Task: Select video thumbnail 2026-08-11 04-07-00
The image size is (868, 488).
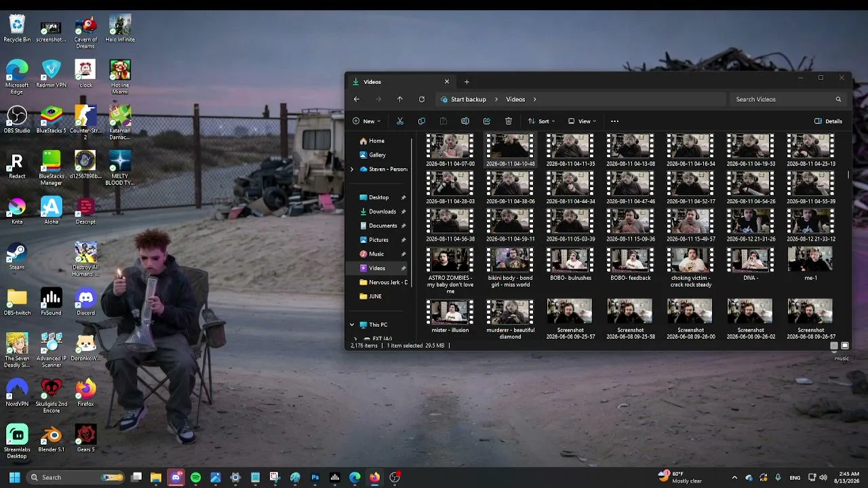Action: (x=450, y=150)
